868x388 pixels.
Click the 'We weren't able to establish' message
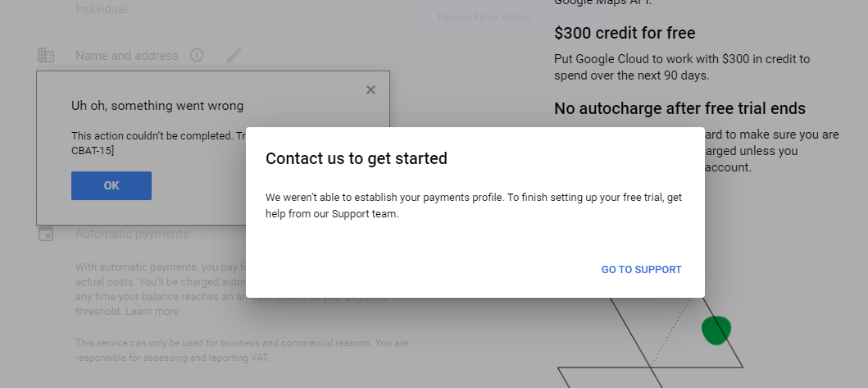473,206
